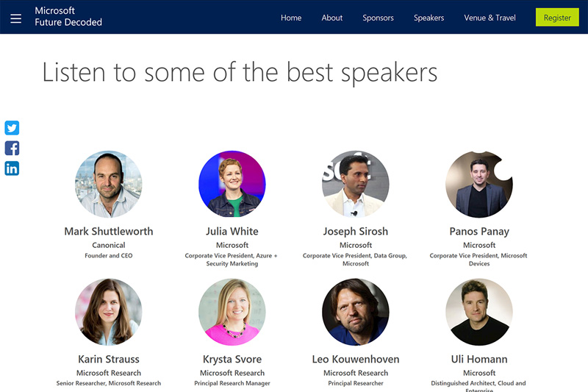588x392 pixels.
Task: Click the name Joseph Sirosh
Action: pyautogui.click(x=356, y=232)
